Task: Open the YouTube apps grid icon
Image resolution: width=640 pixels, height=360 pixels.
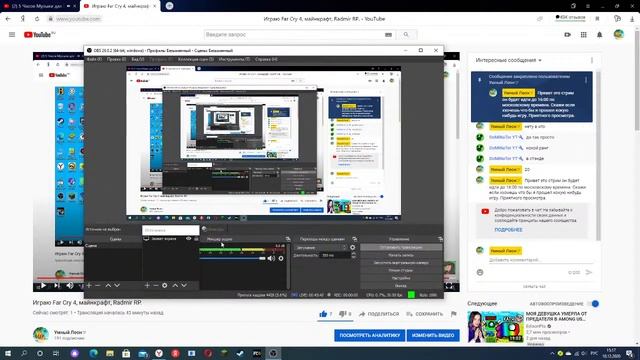Action: (x=584, y=35)
